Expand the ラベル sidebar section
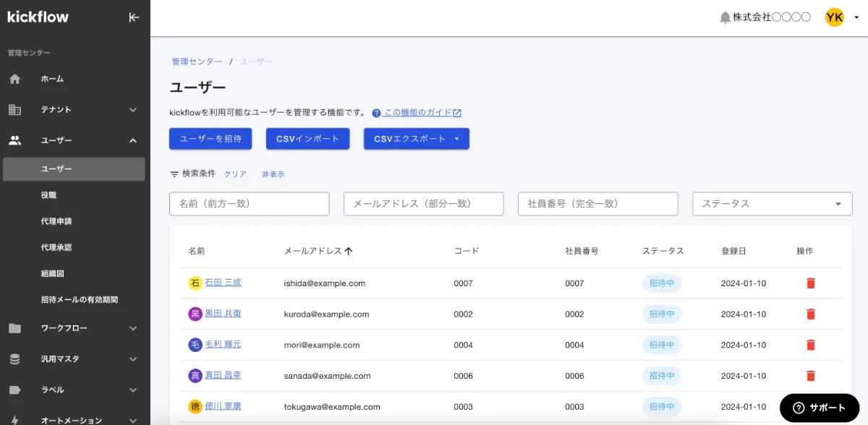The width and height of the screenshot is (868, 425). (x=133, y=390)
